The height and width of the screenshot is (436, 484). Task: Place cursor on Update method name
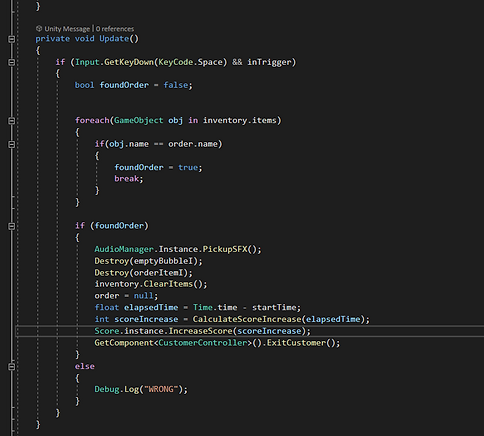pyautogui.click(x=114, y=39)
